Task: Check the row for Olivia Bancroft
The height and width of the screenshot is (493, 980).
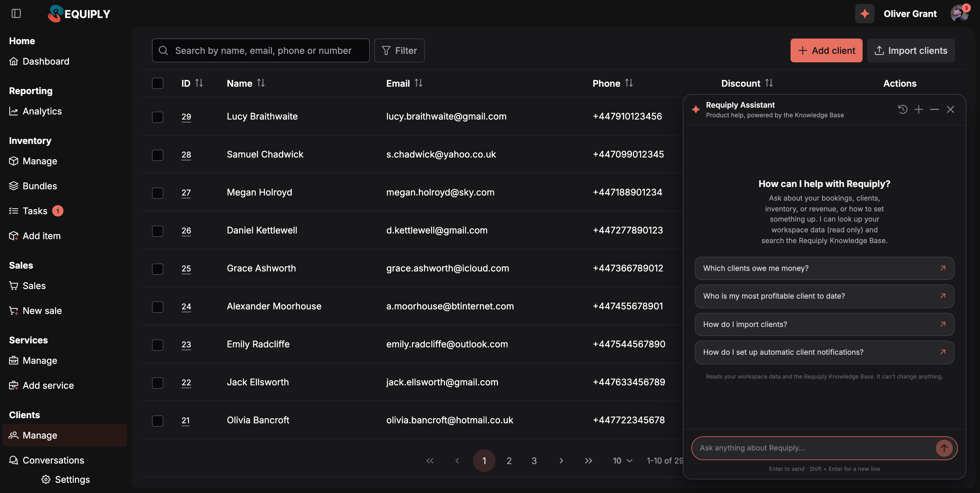Action: pyautogui.click(x=157, y=421)
